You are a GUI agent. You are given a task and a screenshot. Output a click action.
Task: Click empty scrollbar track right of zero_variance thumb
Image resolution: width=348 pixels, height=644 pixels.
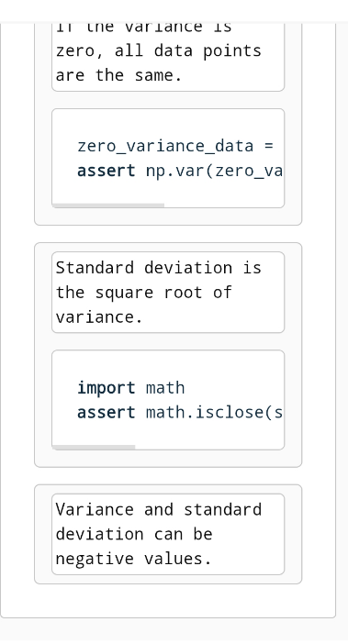point(224,205)
